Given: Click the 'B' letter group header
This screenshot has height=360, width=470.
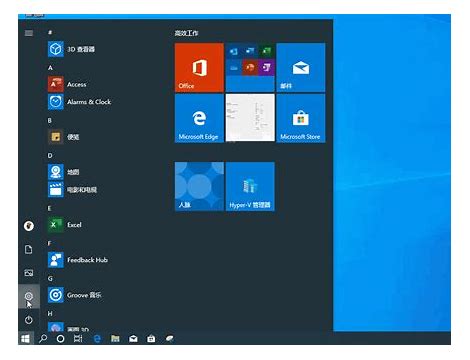Looking at the screenshot, I should point(50,120).
